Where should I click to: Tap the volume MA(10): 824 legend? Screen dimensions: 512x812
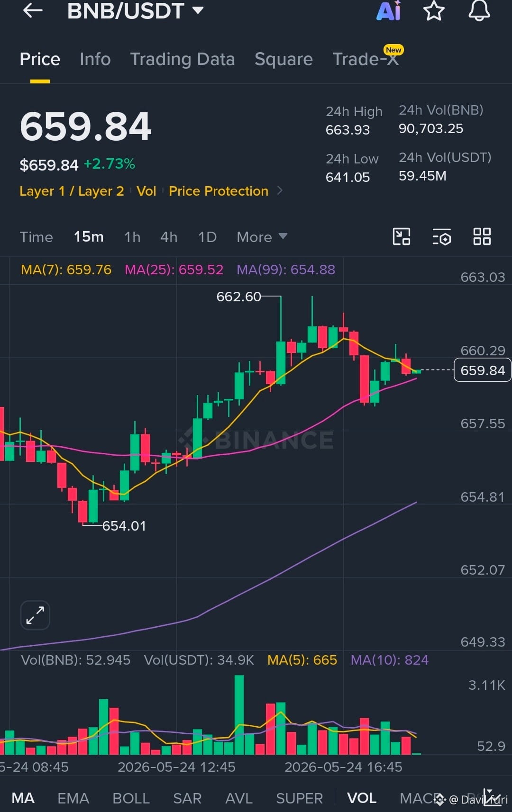389,660
